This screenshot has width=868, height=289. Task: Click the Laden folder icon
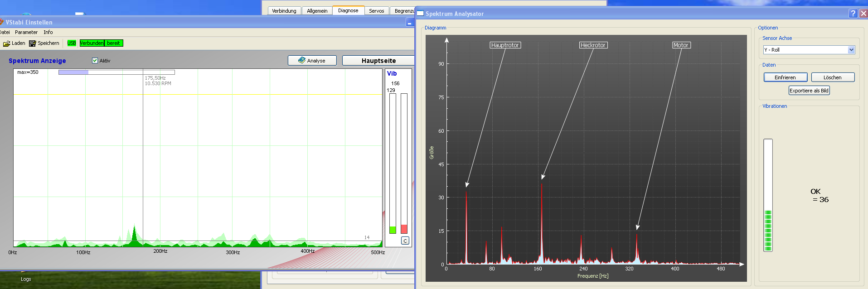tap(6, 43)
